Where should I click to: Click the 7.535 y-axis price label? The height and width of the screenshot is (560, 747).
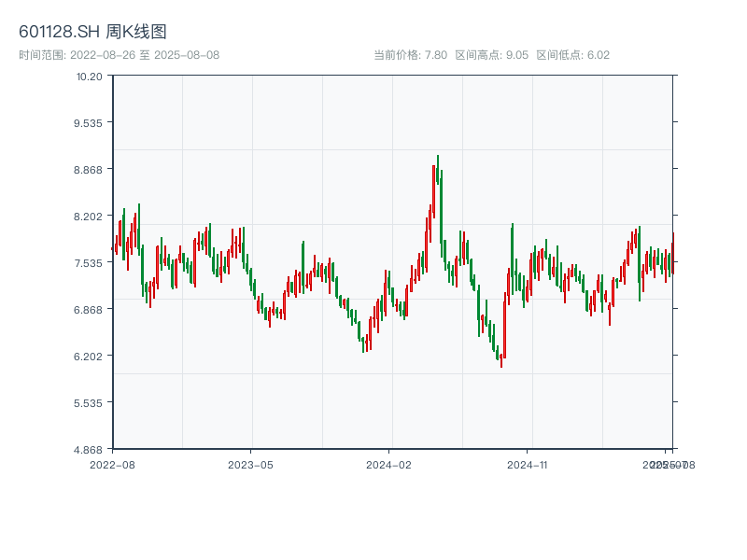coord(88,263)
